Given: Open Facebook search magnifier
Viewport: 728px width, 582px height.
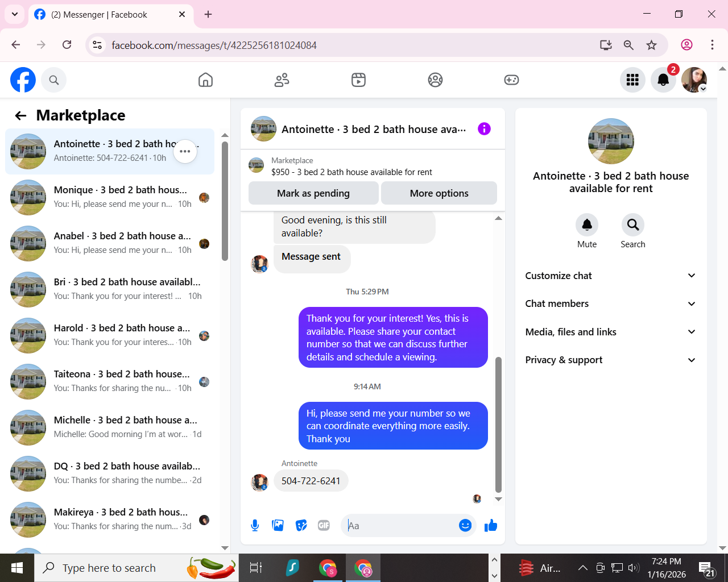Looking at the screenshot, I should tap(54, 80).
